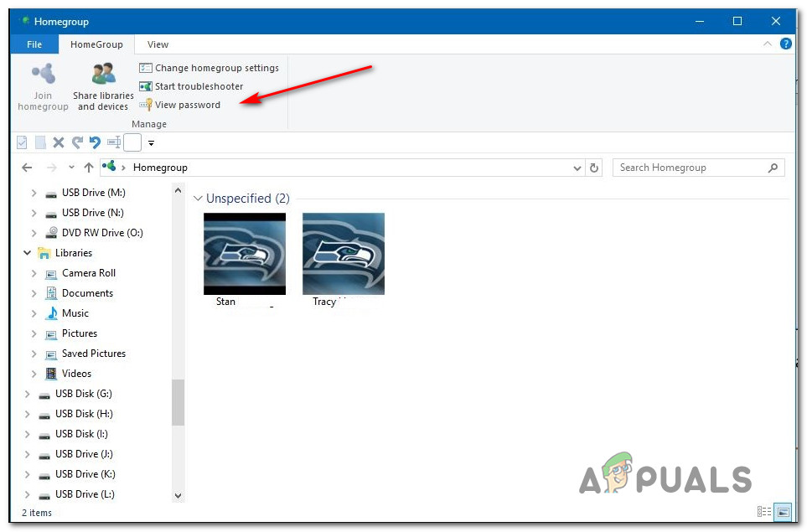
Task: Click the Redo quick access icon
Action: 77,142
